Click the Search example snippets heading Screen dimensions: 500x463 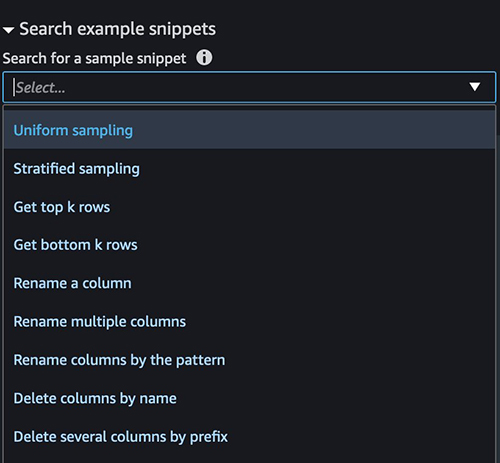117,29
